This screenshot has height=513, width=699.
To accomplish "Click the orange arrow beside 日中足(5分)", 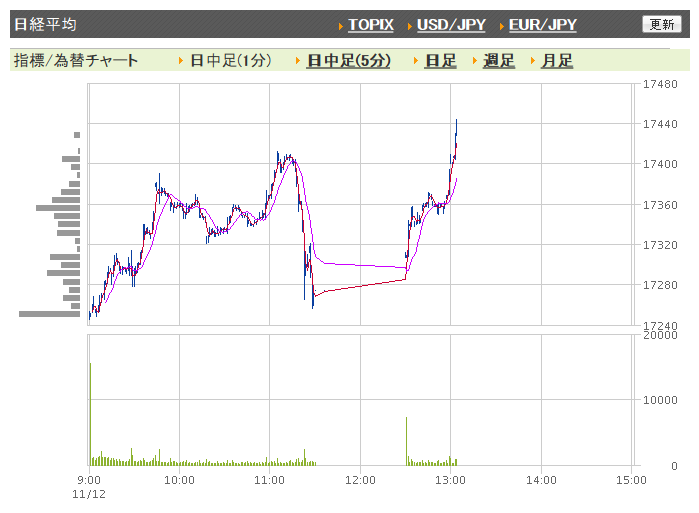I will point(298,60).
